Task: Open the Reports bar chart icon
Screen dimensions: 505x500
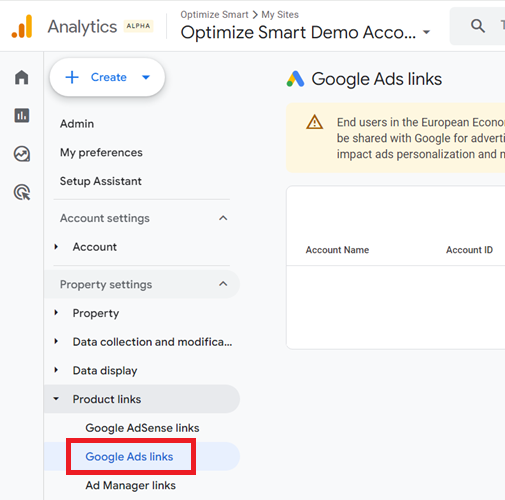Action: pyautogui.click(x=22, y=115)
